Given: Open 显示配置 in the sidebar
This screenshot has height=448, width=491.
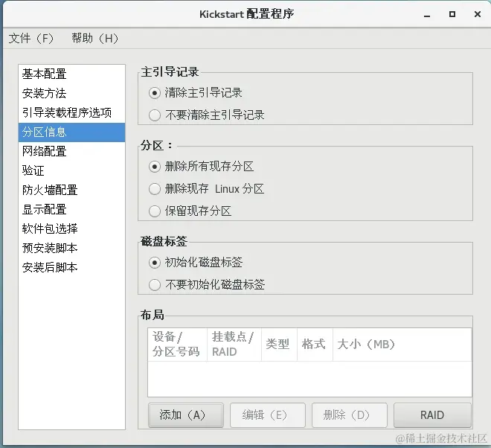Looking at the screenshot, I should point(71,210).
